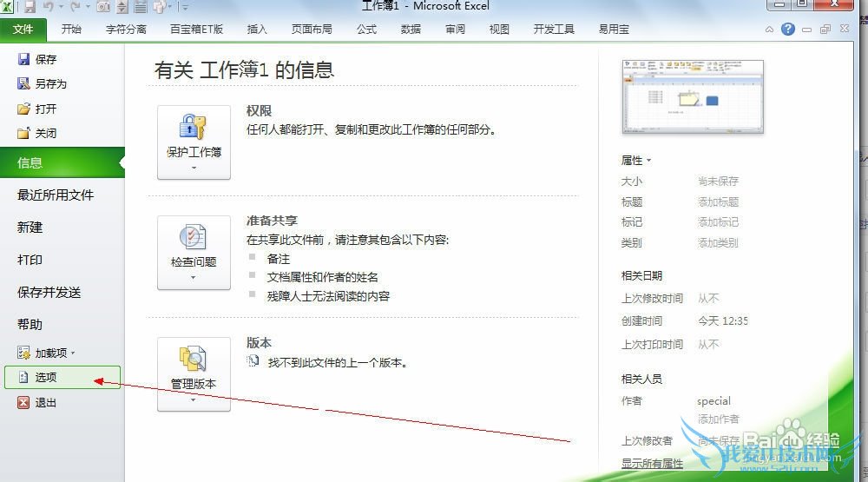Open the customize quick access toolbar dropdown
This screenshot has height=482, width=868.
point(185,7)
